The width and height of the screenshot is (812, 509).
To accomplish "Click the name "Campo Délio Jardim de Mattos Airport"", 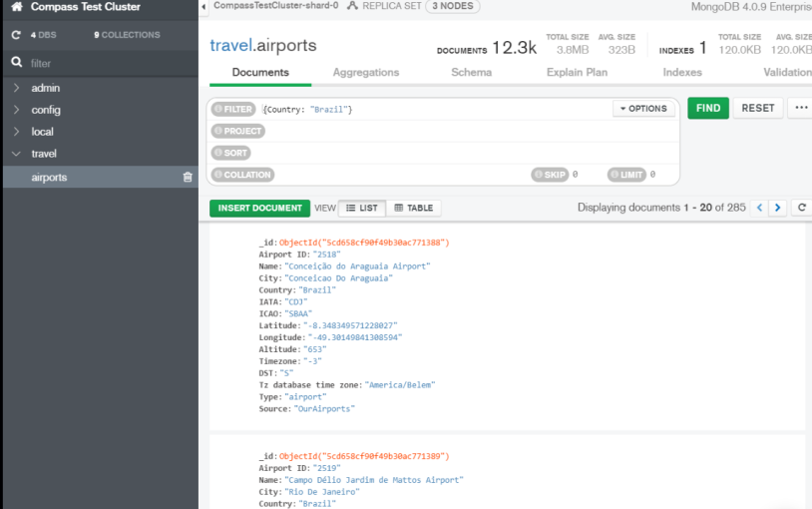I will 374,480.
